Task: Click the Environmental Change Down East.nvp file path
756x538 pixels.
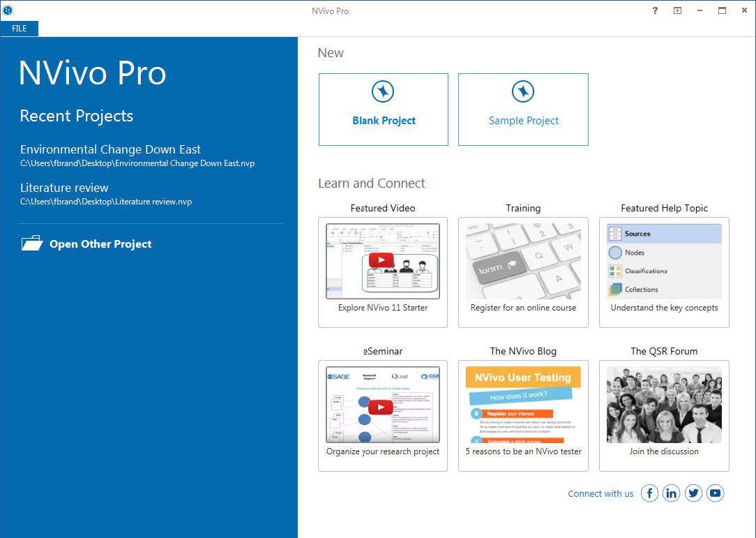Action: [137, 163]
